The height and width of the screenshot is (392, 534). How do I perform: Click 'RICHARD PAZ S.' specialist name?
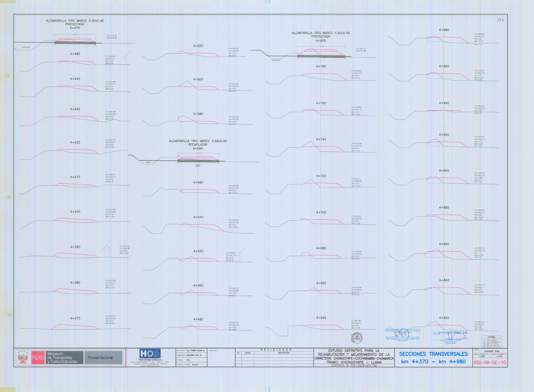[x=194, y=355]
